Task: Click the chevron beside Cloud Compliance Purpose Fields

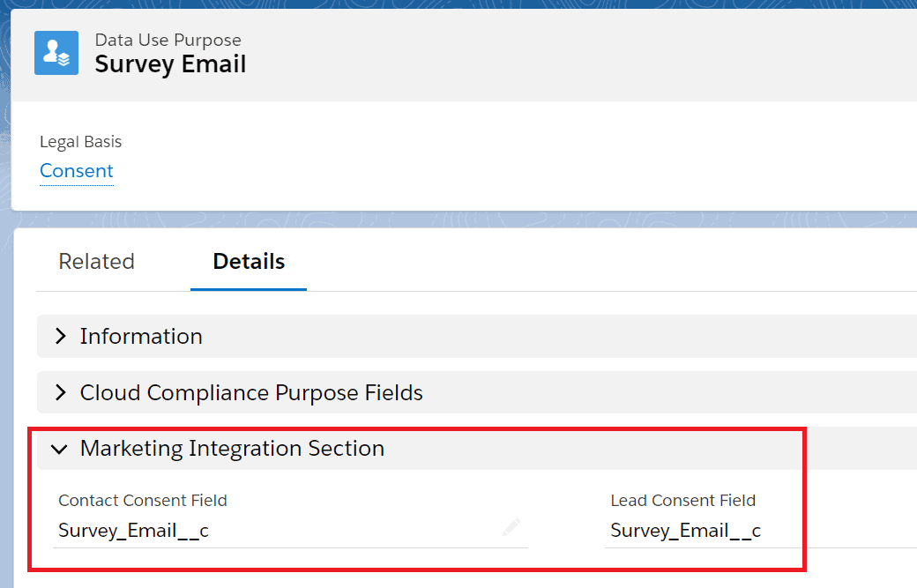Action: tap(59, 392)
